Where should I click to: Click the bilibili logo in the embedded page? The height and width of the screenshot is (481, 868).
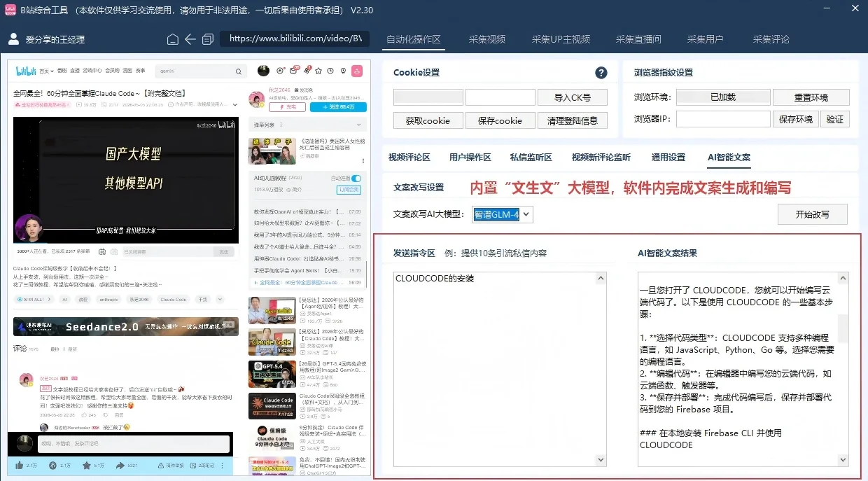click(26, 71)
